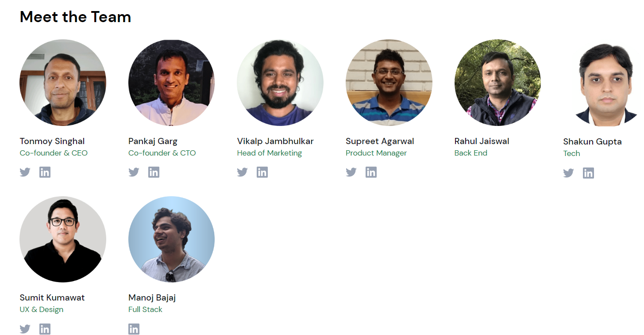Open Tonmoy Singhal's Twitter profile
Image resolution: width=644 pixels, height=335 pixels.
click(25, 172)
